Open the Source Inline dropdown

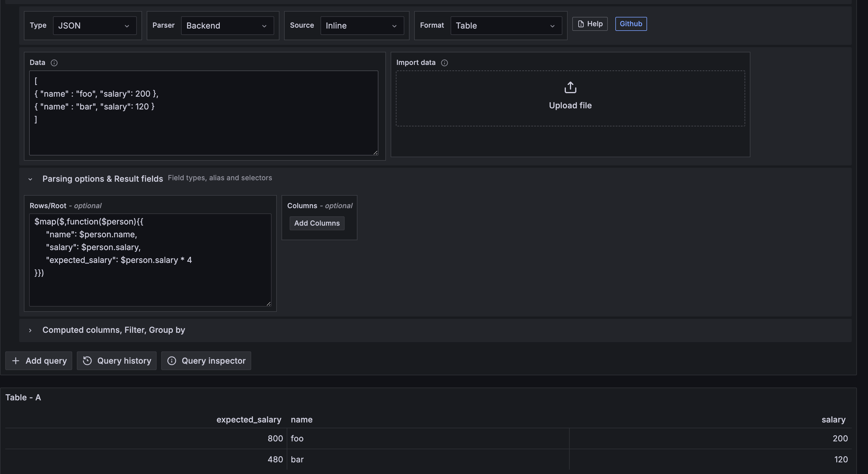point(362,26)
